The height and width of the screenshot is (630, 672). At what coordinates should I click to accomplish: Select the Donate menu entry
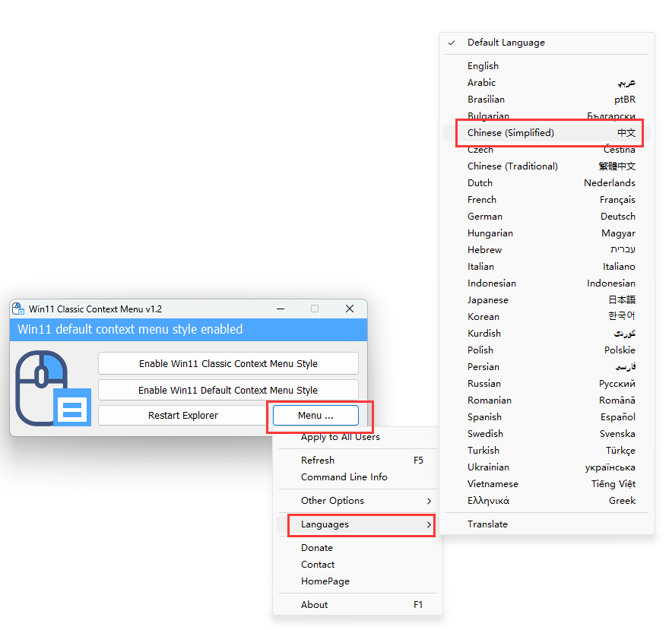pos(357,548)
